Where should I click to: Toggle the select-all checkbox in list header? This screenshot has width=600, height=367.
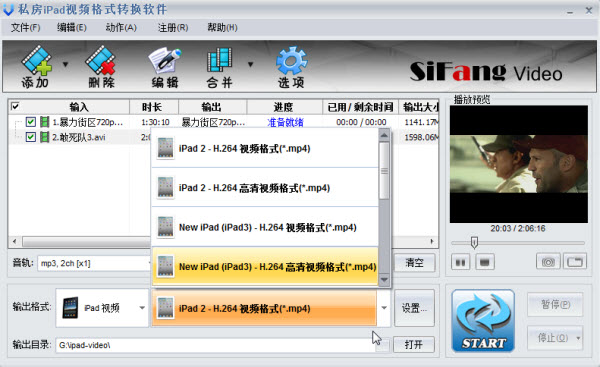[x=15, y=106]
